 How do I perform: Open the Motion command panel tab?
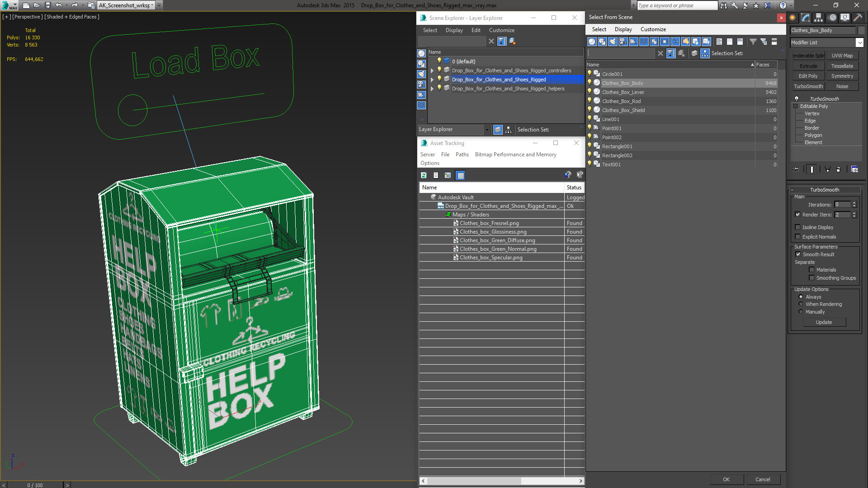pos(832,18)
